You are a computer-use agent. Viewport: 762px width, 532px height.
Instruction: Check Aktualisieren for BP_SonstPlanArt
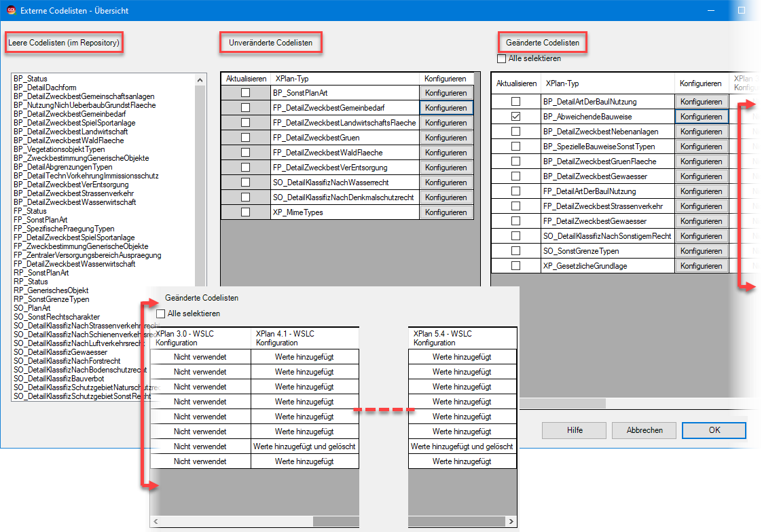tap(245, 93)
